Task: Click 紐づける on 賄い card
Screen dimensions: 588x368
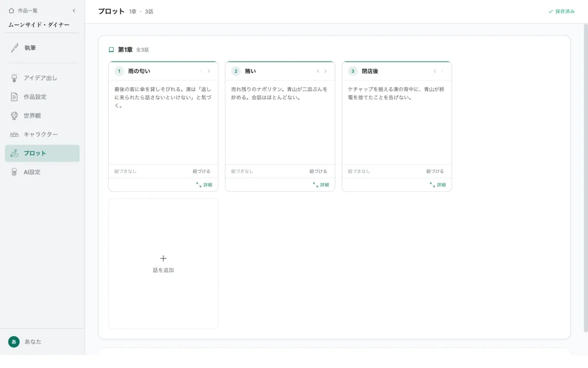Action: click(318, 171)
